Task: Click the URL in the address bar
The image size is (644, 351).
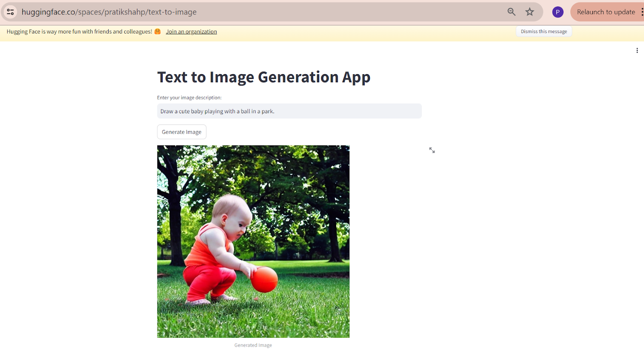Action: 109,12
